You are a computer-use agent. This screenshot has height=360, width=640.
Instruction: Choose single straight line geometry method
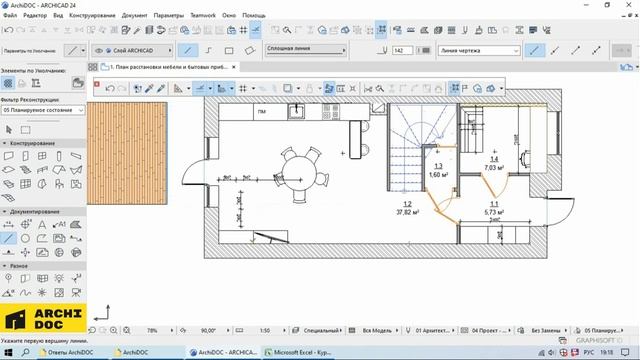pyautogui.click(x=188, y=51)
